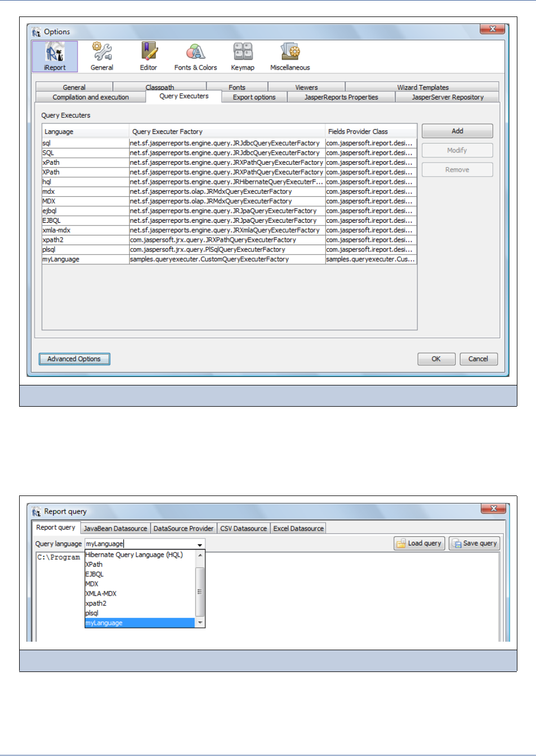The image size is (536, 756).
Task: Open the Export options tab
Action: 254,97
